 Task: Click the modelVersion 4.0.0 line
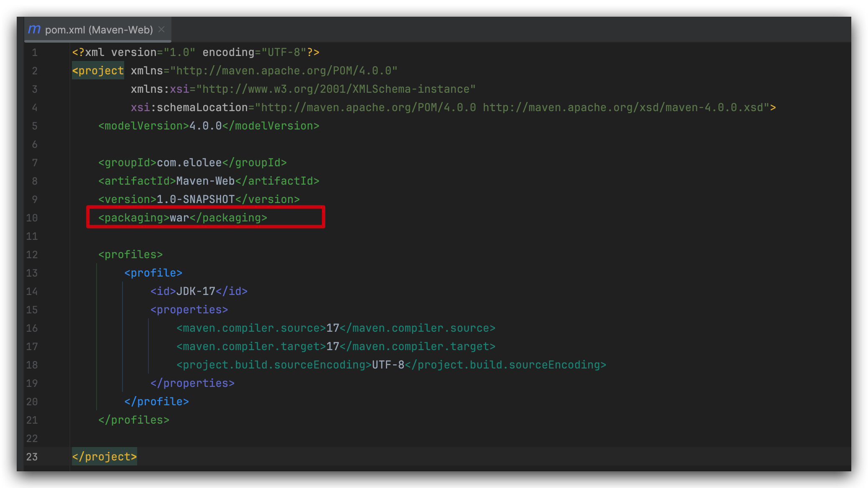click(x=209, y=126)
